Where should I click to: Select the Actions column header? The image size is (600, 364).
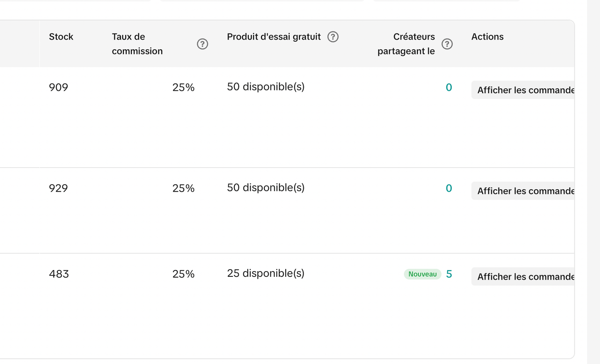point(487,37)
